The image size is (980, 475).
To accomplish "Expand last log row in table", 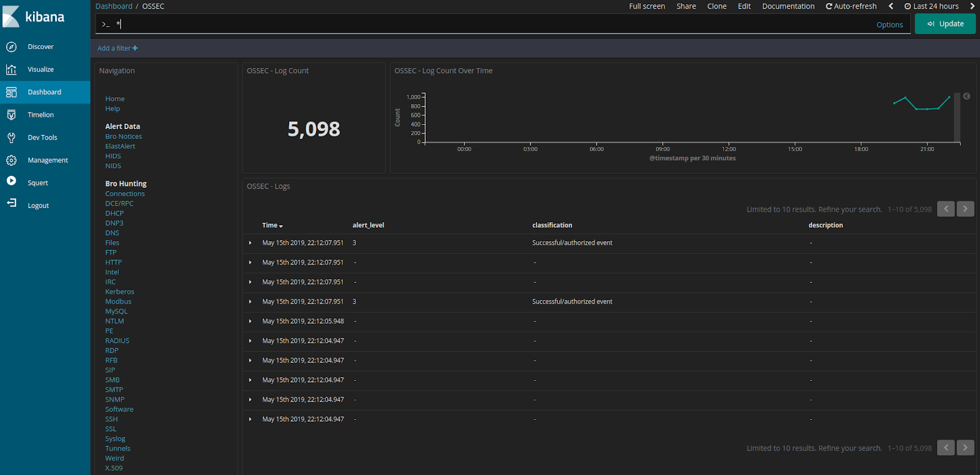I will pyautogui.click(x=250, y=419).
